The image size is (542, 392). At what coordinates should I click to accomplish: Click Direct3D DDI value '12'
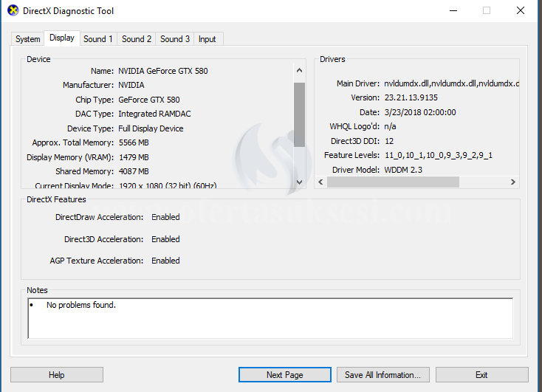[389, 141]
